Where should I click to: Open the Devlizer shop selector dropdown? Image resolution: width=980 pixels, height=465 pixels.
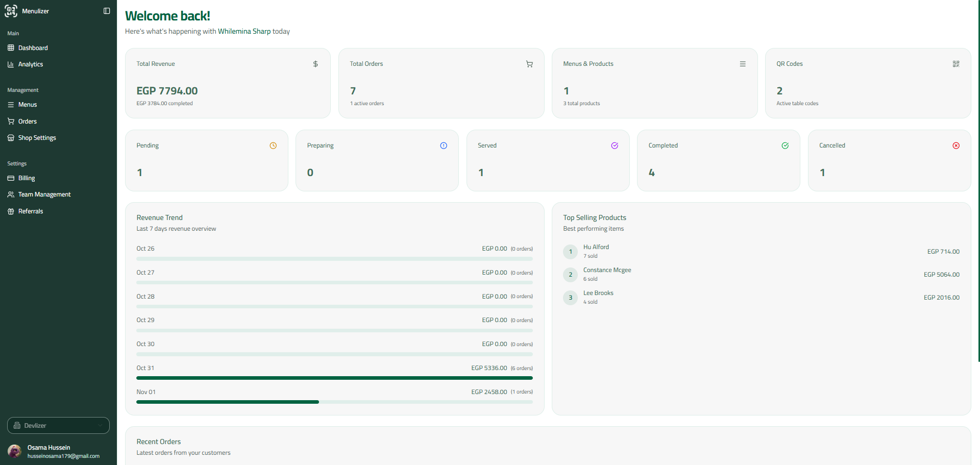point(58,425)
